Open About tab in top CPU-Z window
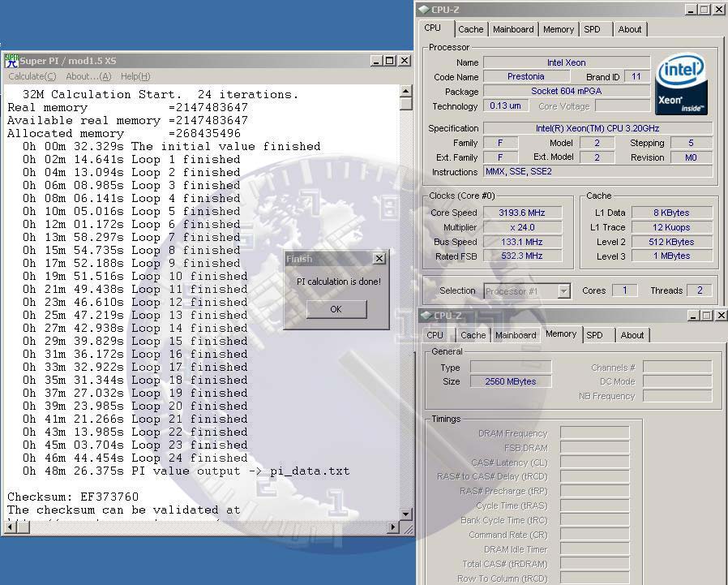The width and height of the screenshot is (728, 585). (630, 29)
